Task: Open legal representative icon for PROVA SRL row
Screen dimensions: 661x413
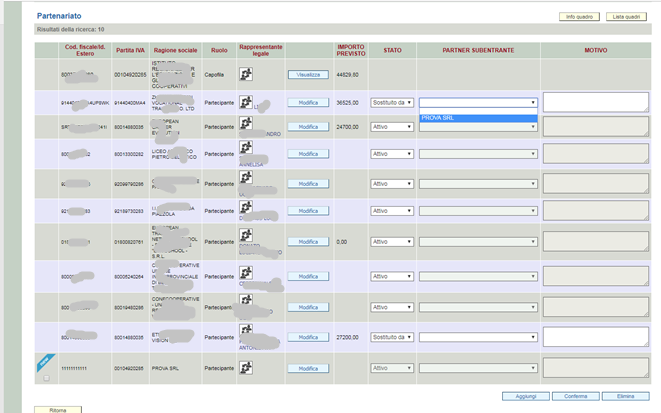Action: pyautogui.click(x=246, y=368)
